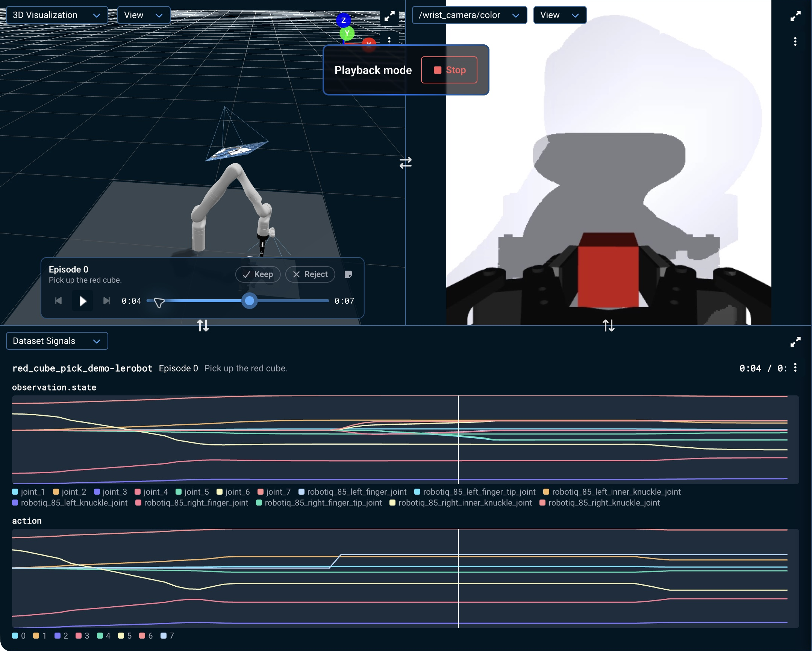The image size is (812, 651).
Task: Click the blue Z axis gizmo
Action: (x=344, y=20)
